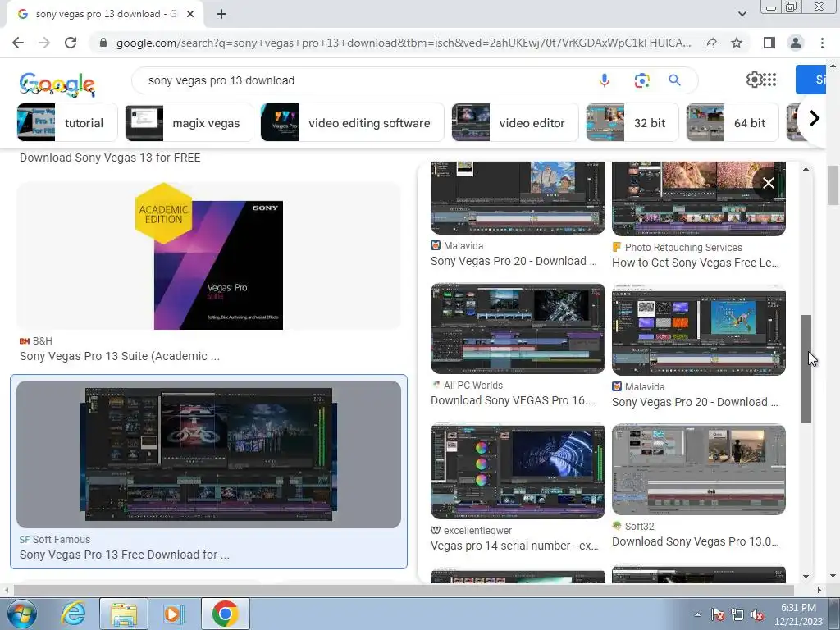Click the page vertical scrollbar thumb

[833, 185]
